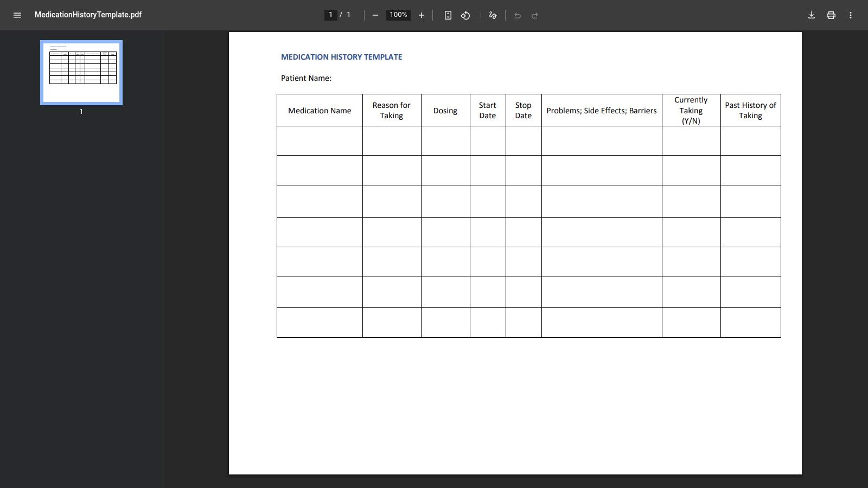Click the Medication History Template heading
Screen dimensions: 868x488
click(x=341, y=57)
